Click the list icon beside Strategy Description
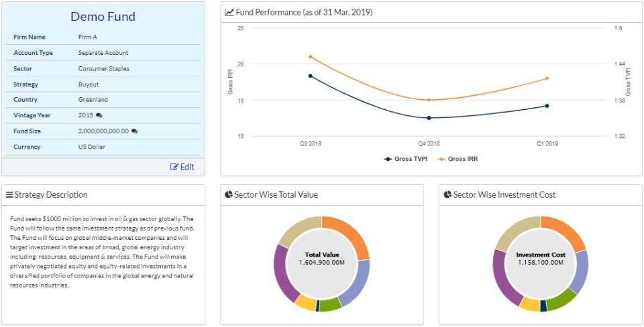 9,194
